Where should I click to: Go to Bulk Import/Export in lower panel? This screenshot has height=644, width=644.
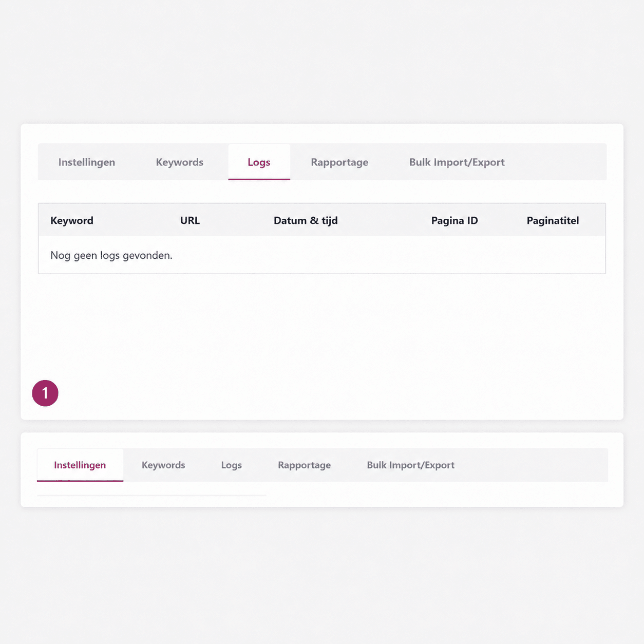410,465
